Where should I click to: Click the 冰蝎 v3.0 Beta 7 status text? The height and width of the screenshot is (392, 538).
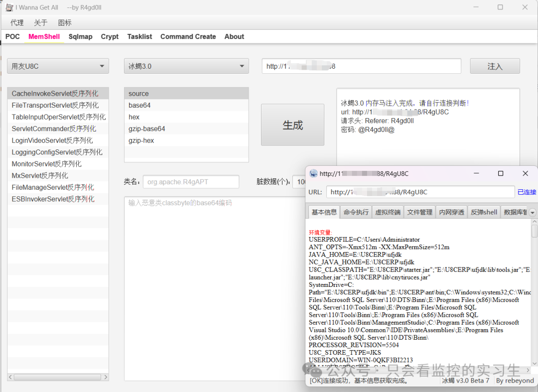[x=465, y=381]
